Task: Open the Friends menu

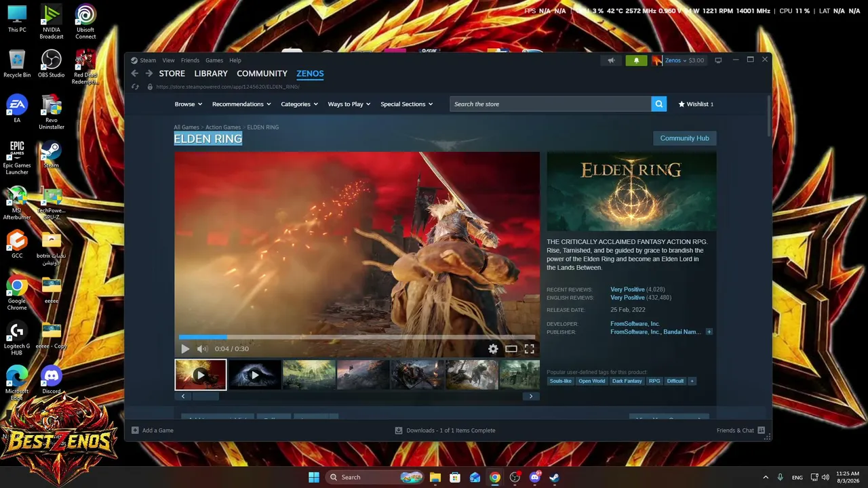Action: point(190,60)
